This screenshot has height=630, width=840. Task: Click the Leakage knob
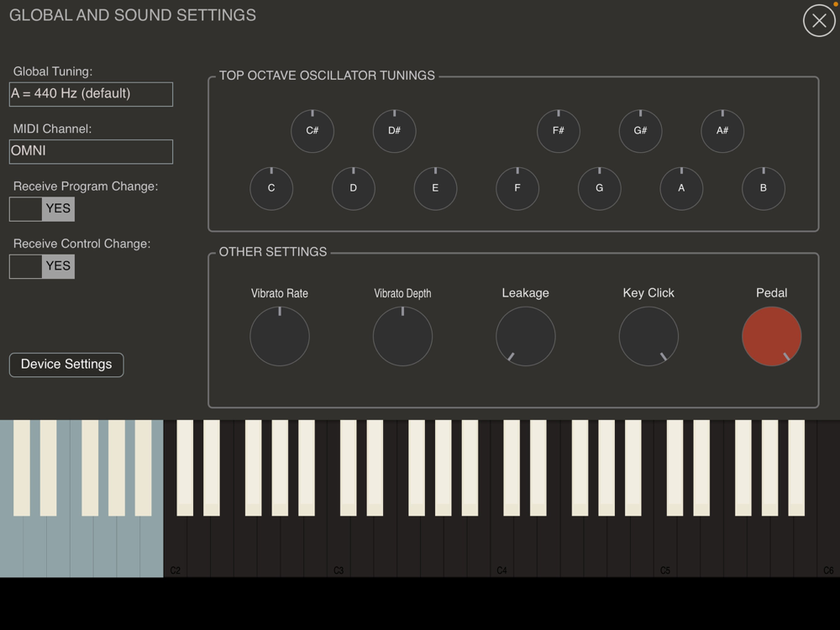526,337
